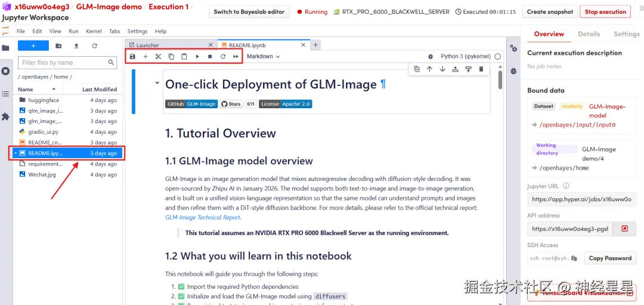Switch to the Details tab
Viewport: 644px width, 305px height.
click(589, 34)
